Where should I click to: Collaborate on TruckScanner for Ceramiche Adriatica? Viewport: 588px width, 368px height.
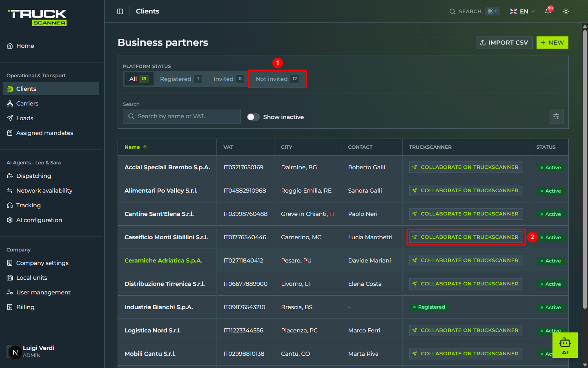tap(466, 260)
